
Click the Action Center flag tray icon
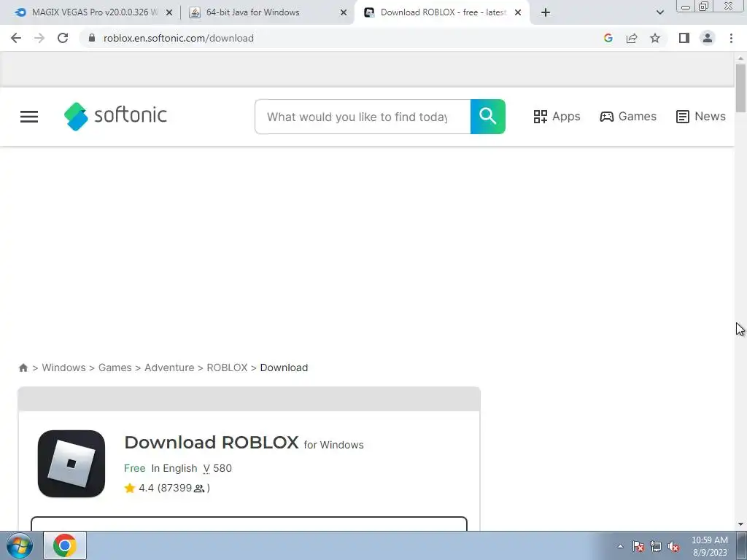pos(638,546)
